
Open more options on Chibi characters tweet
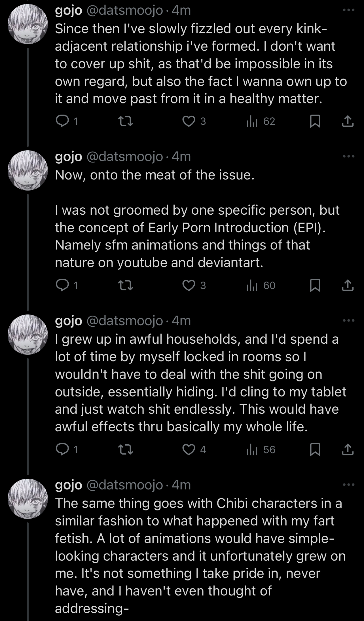(x=348, y=485)
